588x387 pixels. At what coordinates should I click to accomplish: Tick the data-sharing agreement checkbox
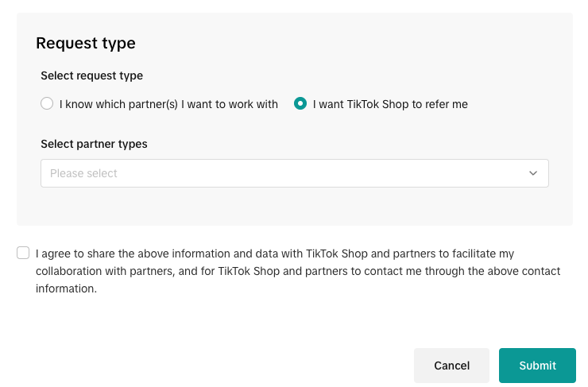point(23,253)
